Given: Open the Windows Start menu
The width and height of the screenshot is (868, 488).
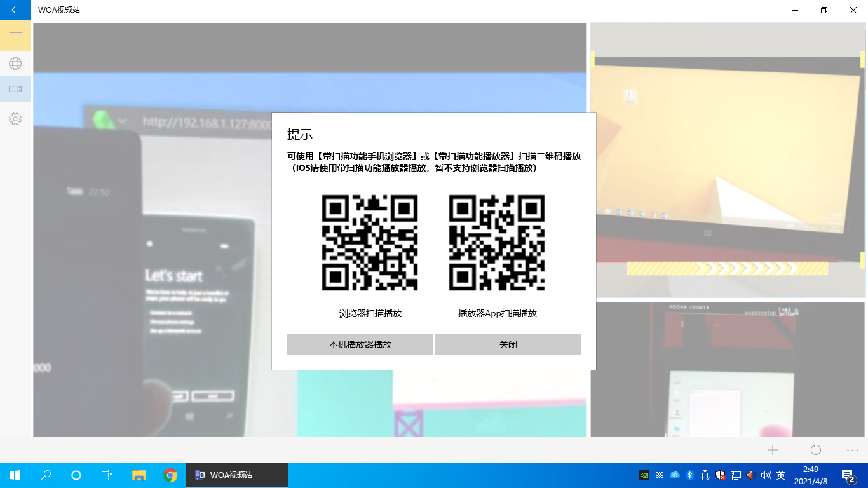Looking at the screenshot, I should (x=15, y=475).
